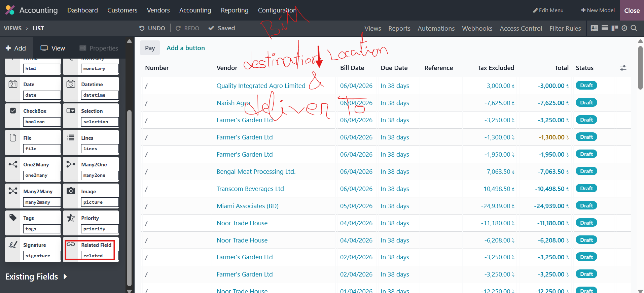Expand the Existing Fields section
This screenshot has width=644, height=293.
(x=36, y=277)
